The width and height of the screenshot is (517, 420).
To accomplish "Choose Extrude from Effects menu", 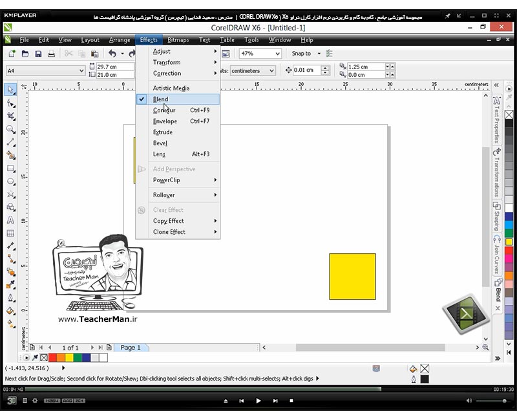I will coord(178,132).
